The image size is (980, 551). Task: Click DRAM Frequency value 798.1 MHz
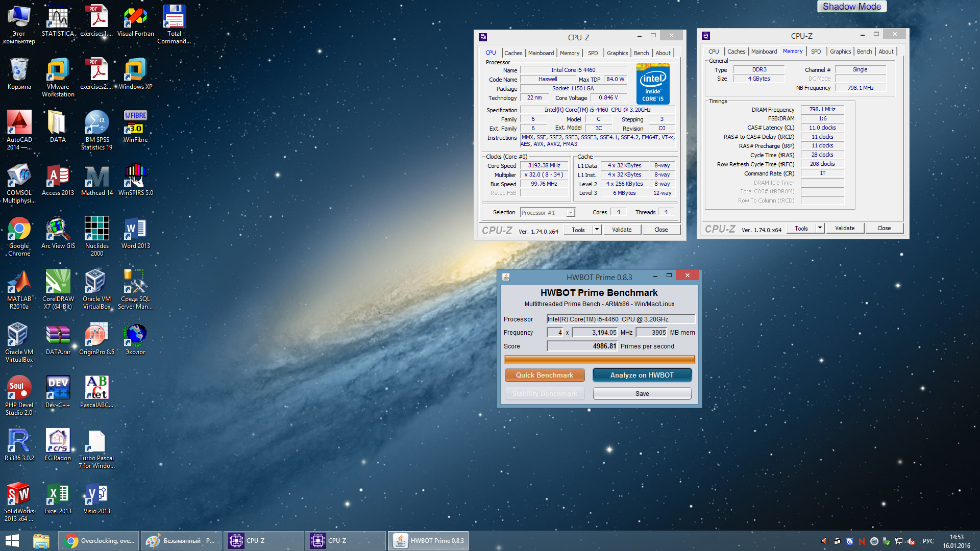pyautogui.click(x=822, y=109)
